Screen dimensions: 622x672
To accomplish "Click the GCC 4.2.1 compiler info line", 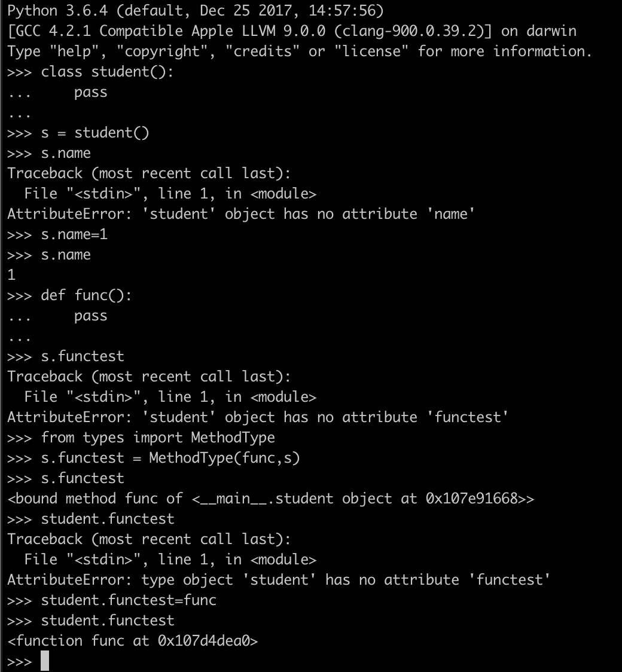I will (x=291, y=31).
